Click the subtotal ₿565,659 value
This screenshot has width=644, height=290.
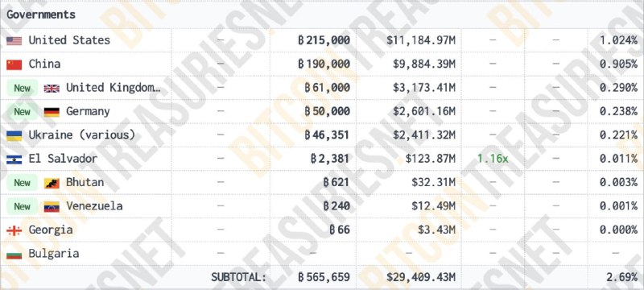point(324,277)
